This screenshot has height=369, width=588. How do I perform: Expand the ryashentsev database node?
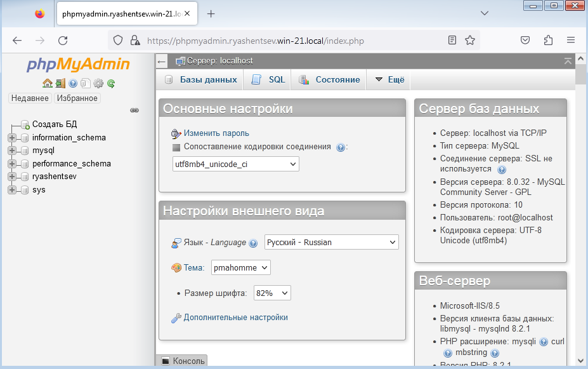(x=12, y=177)
